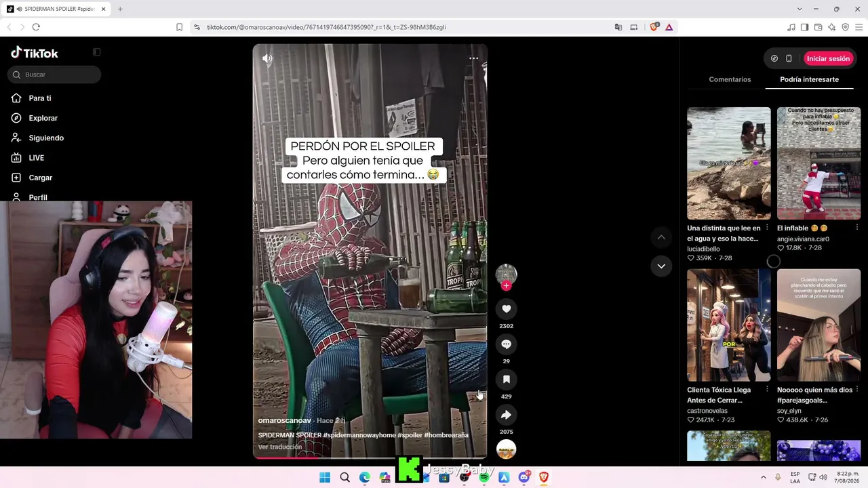
Task: Open the angie.viviana.car0 author name
Action: point(803,239)
